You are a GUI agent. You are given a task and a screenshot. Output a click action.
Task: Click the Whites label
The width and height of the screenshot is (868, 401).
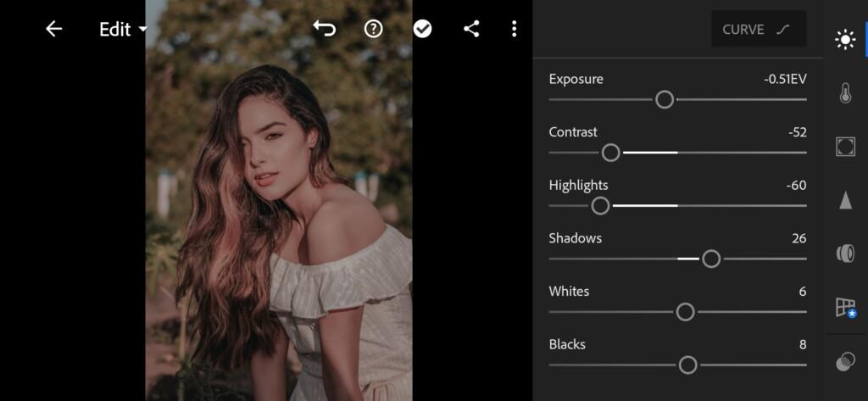569,292
